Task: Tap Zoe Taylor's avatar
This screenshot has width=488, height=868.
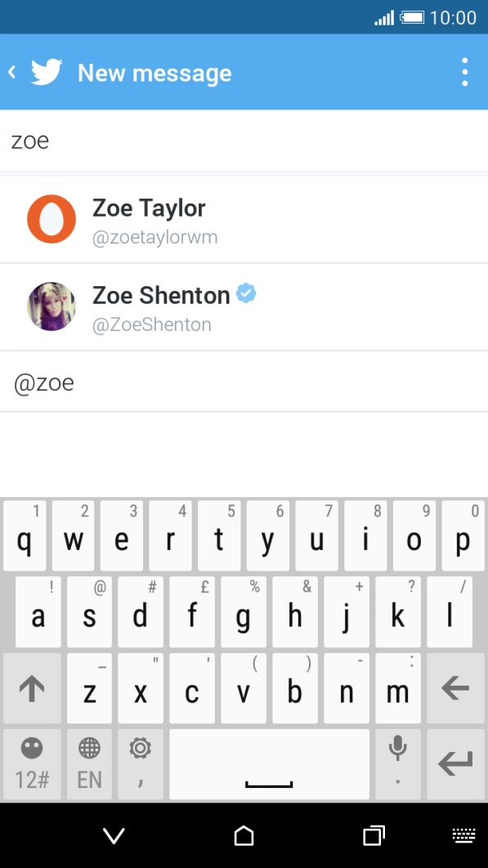Action: (51, 218)
